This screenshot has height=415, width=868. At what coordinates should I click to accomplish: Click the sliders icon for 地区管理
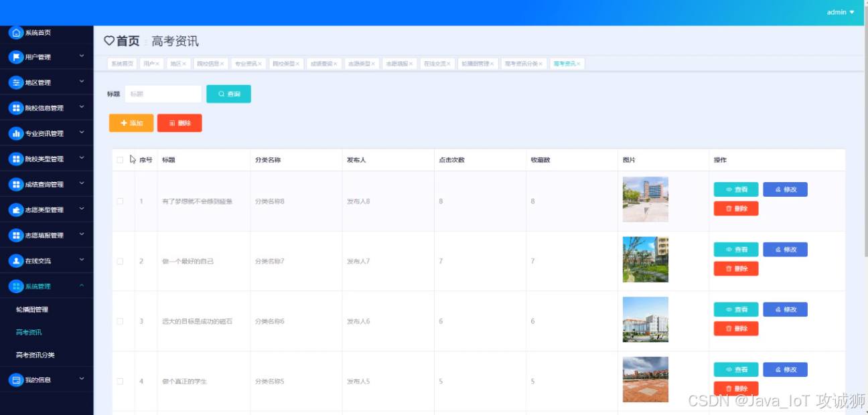point(16,82)
